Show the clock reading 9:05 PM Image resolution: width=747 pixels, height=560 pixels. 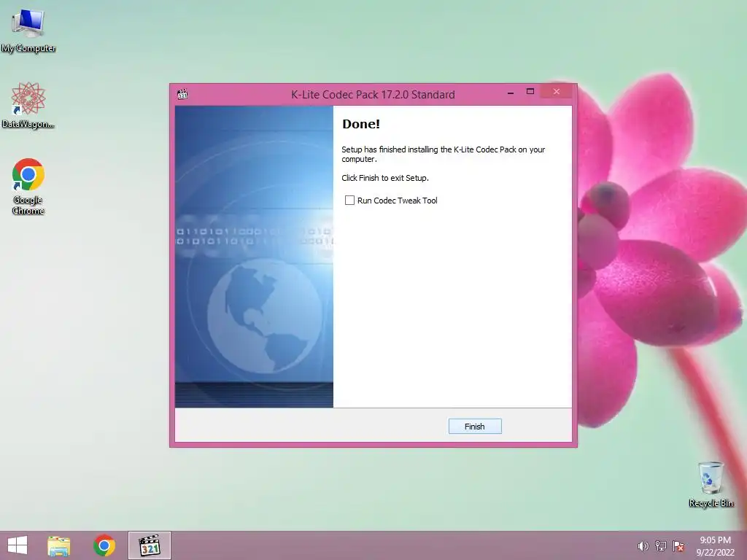[715, 540]
